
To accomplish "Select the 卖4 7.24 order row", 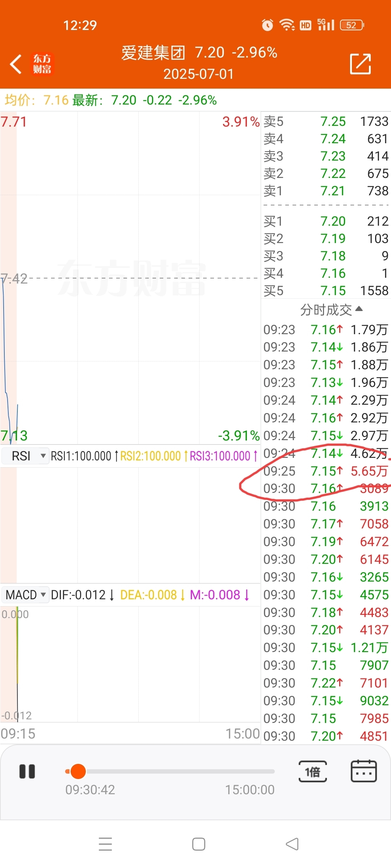I will coord(326,139).
